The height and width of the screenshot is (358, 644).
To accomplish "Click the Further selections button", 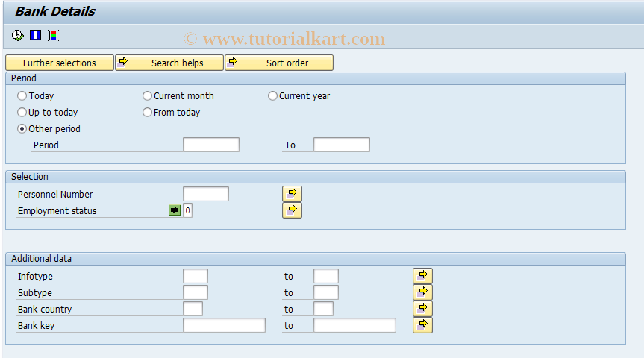I will click(x=60, y=63).
